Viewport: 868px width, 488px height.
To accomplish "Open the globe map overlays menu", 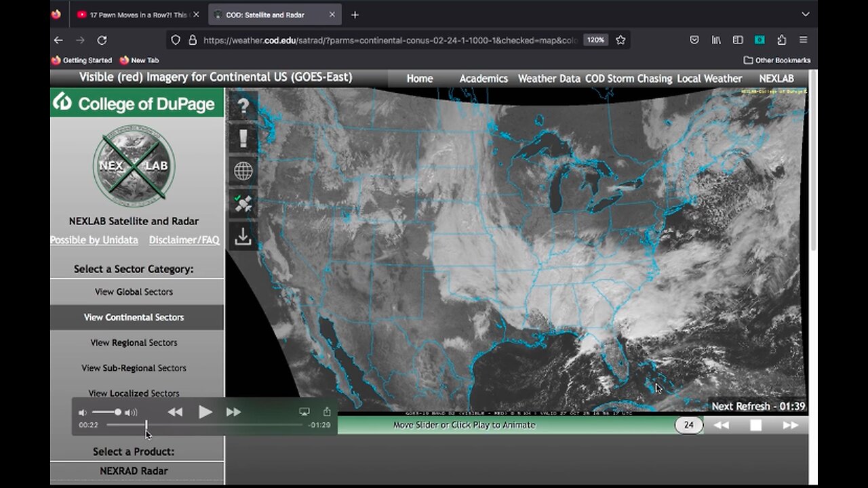I will coord(243,171).
